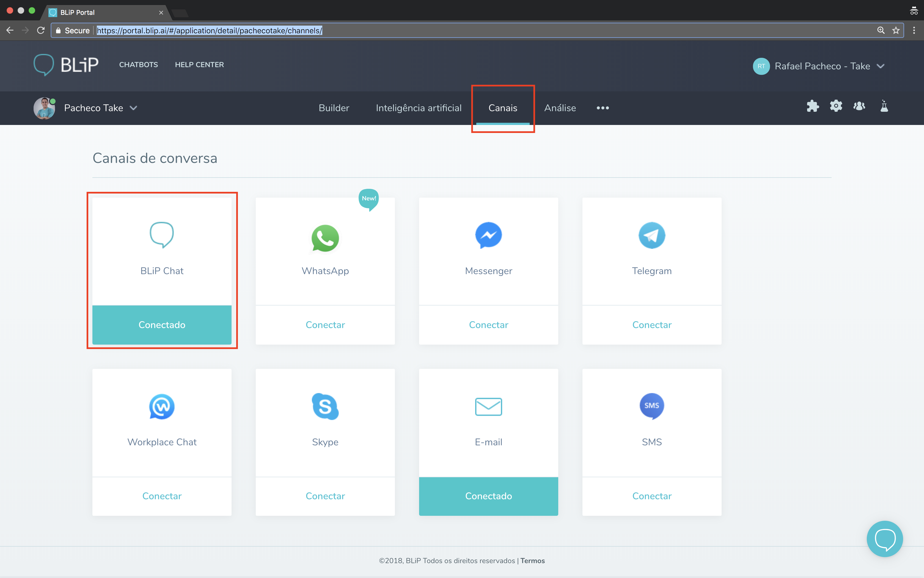Select the Canais tab
Image resolution: width=924 pixels, height=578 pixels.
pyautogui.click(x=503, y=108)
